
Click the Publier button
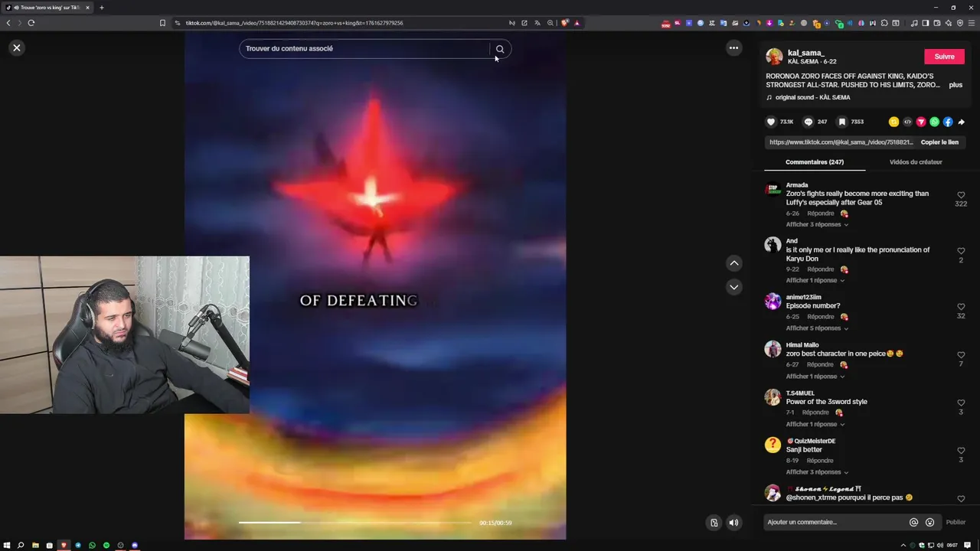[x=955, y=523]
